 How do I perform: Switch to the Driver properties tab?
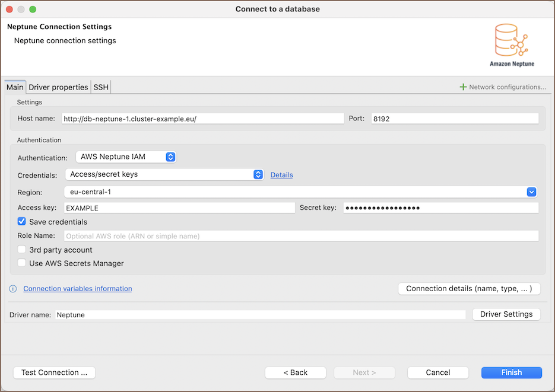click(x=58, y=87)
